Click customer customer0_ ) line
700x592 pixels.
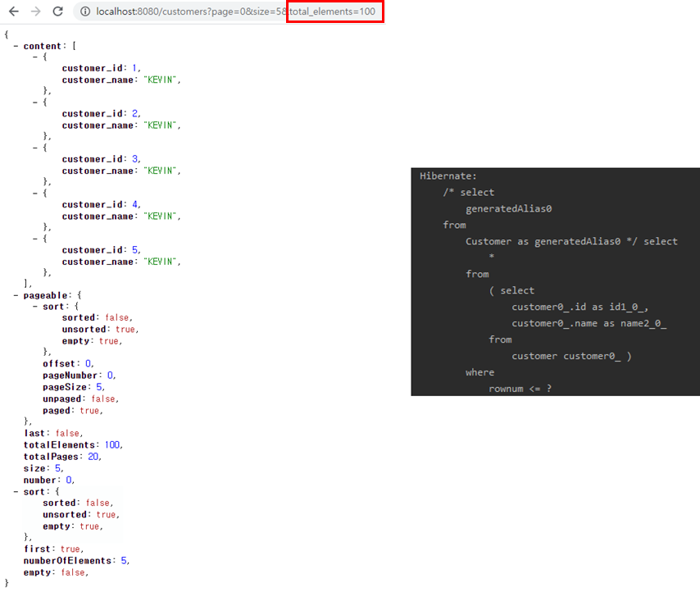(571, 357)
